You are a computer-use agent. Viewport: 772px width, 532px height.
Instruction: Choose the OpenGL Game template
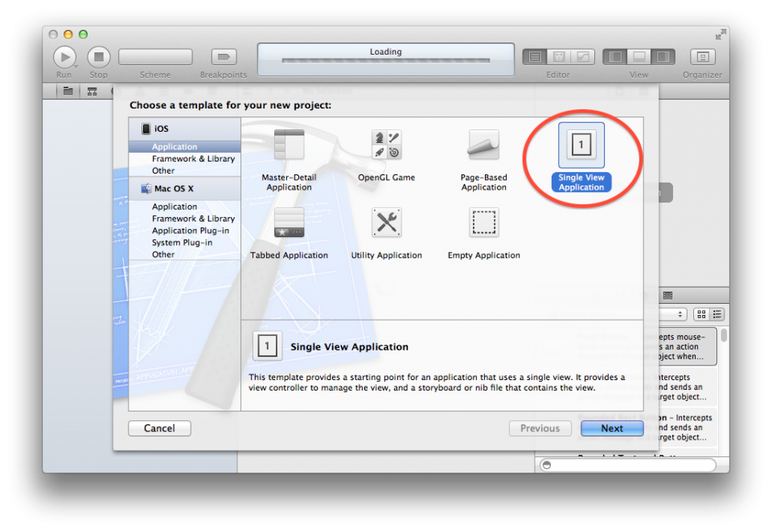386,145
